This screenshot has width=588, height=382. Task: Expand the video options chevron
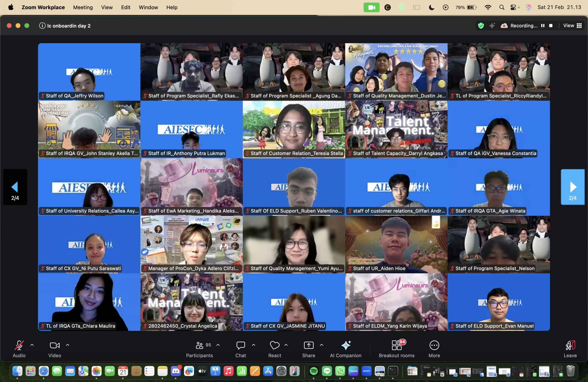pyautogui.click(x=68, y=345)
